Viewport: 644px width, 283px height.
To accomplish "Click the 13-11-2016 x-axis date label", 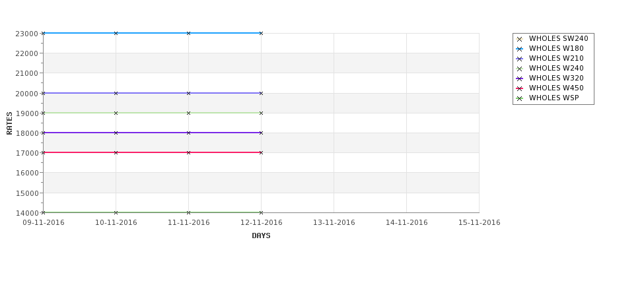I will (x=334, y=223).
